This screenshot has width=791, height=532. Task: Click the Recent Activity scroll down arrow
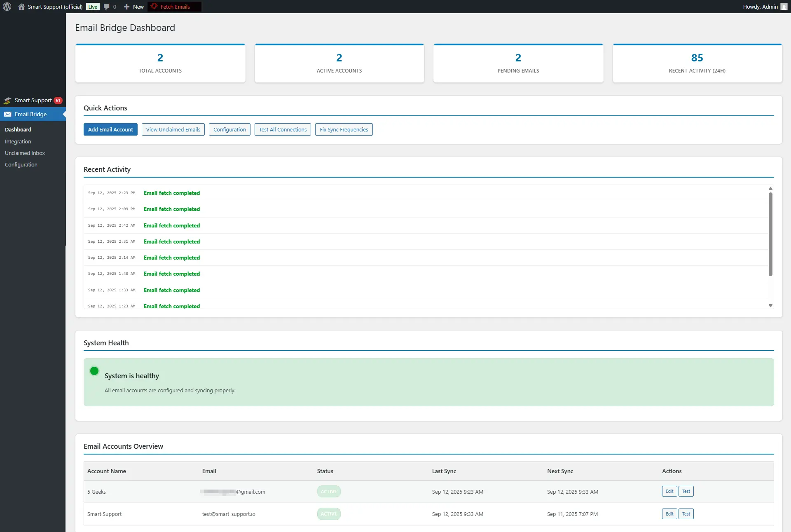pos(770,305)
